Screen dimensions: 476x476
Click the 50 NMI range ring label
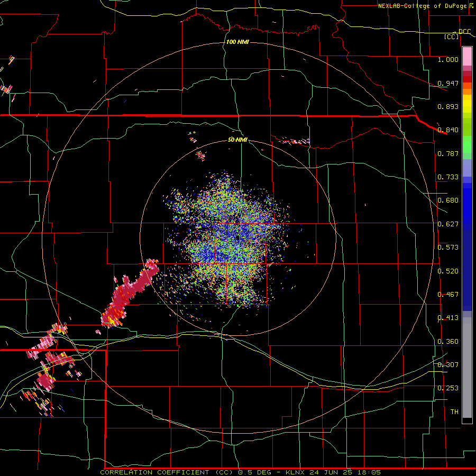tap(237, 140)
